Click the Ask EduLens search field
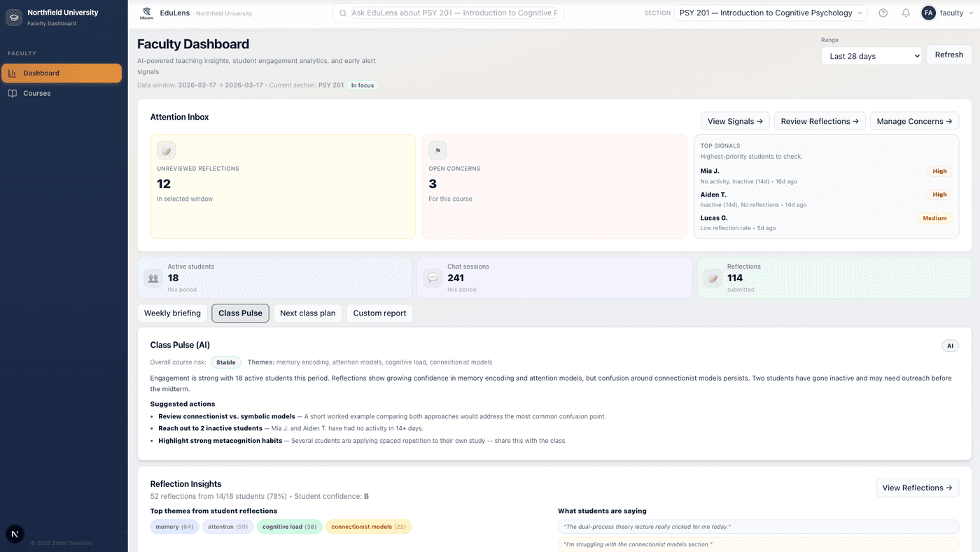Viewport: 980px width, 552px height. (x=448, y=13)
